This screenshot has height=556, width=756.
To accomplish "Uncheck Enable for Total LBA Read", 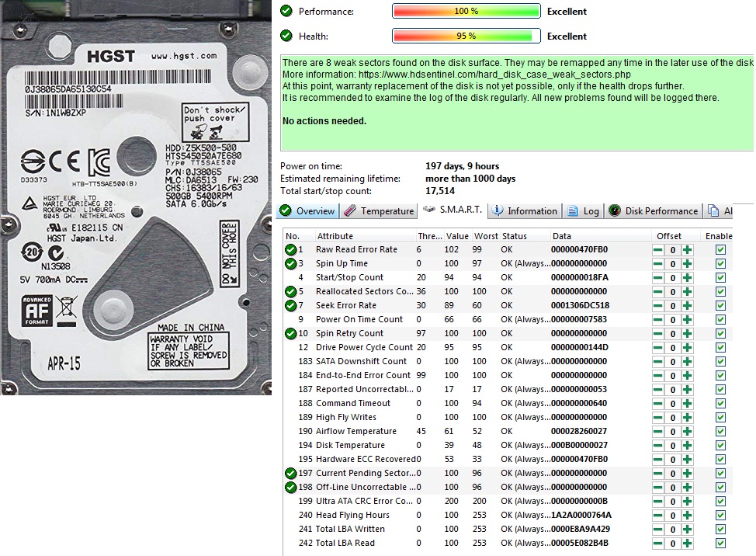I will tap(720, 544).
